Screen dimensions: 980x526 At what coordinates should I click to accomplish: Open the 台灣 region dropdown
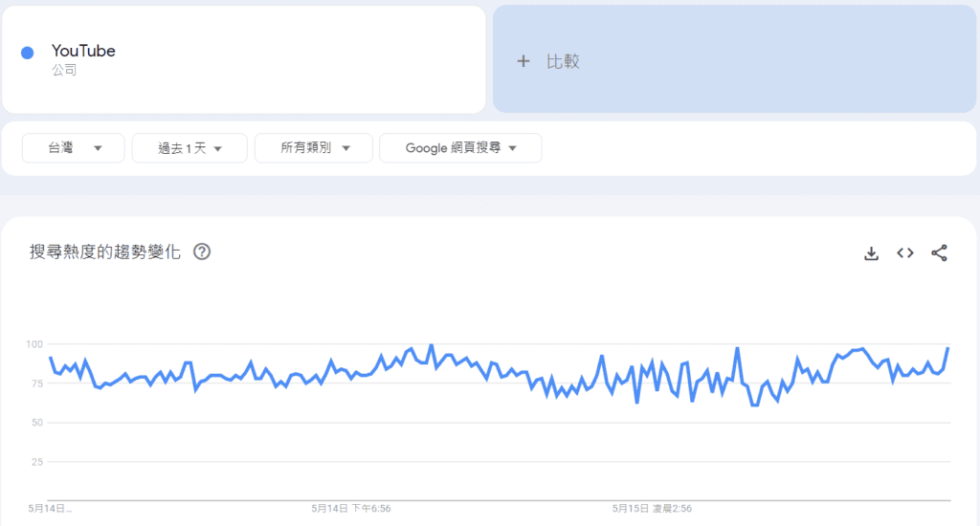point(73,148)
